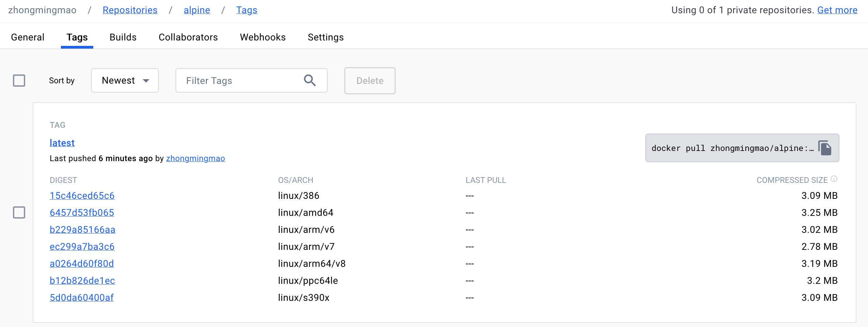Go to the Collaborators tab

point(188,37)
